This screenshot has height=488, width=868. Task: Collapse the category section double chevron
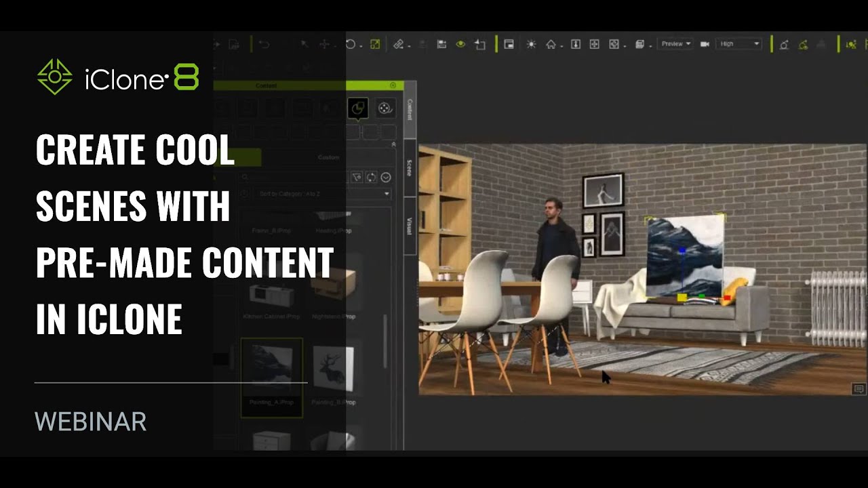pos(394,144)
